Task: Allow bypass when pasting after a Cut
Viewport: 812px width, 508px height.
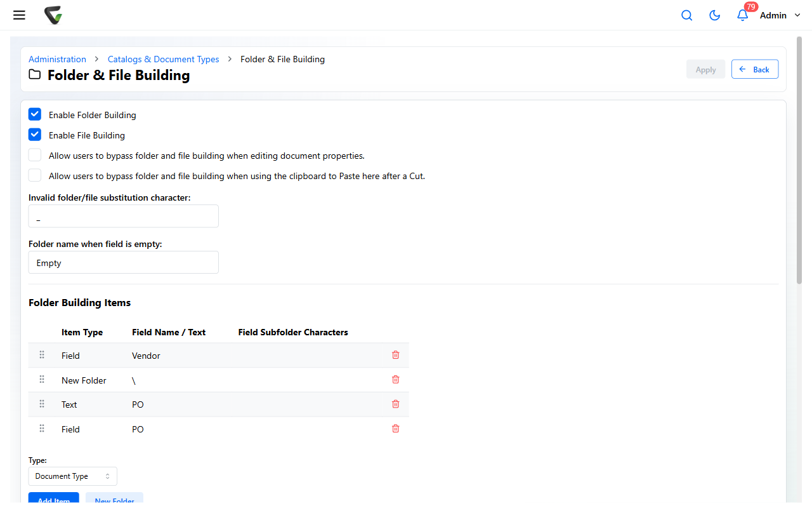Action: (35, 175)
